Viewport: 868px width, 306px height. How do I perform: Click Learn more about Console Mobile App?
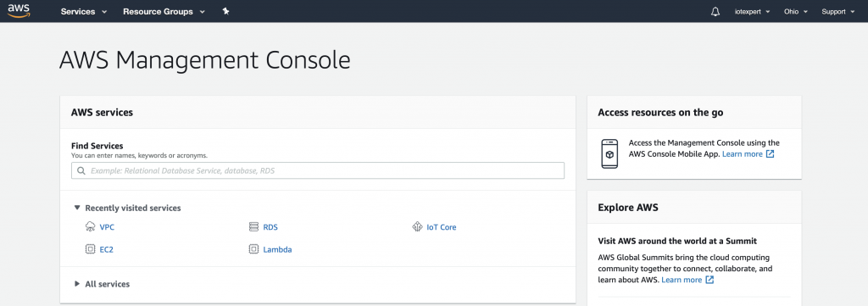(743, 153)
